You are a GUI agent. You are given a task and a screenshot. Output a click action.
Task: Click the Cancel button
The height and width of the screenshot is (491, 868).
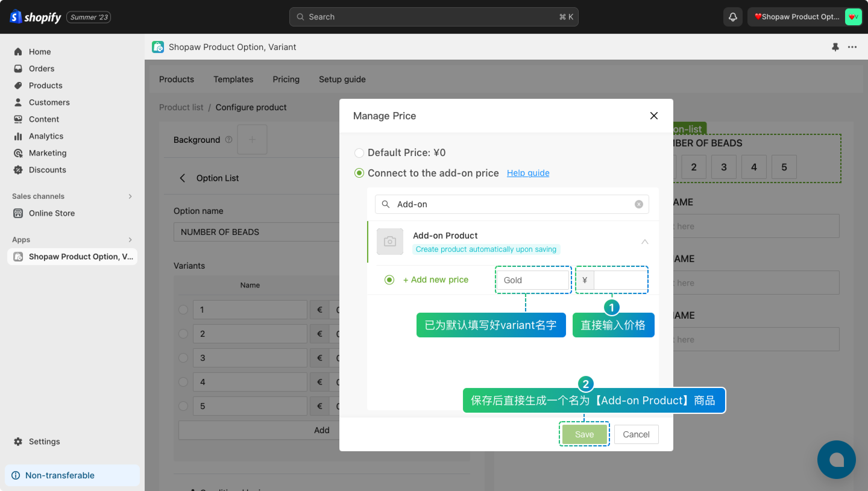point(636,434)
